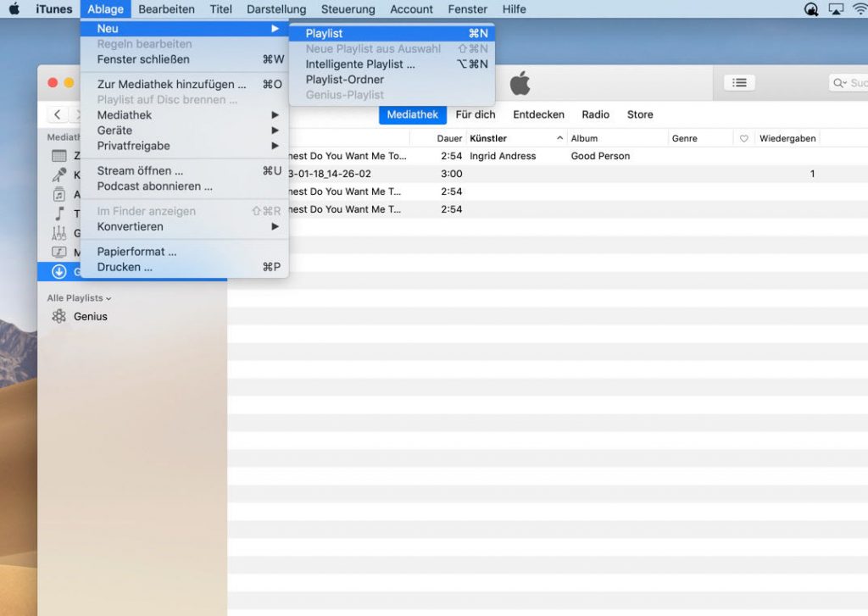Open the Apple menu icon
This screenshot has height=616, width=868.
pyautogui.click(x=14, y=8)
